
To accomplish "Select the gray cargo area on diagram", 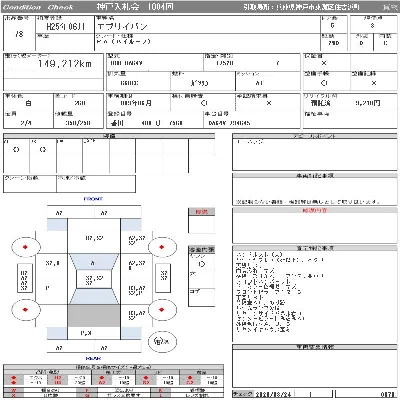I will click(94, 315).
